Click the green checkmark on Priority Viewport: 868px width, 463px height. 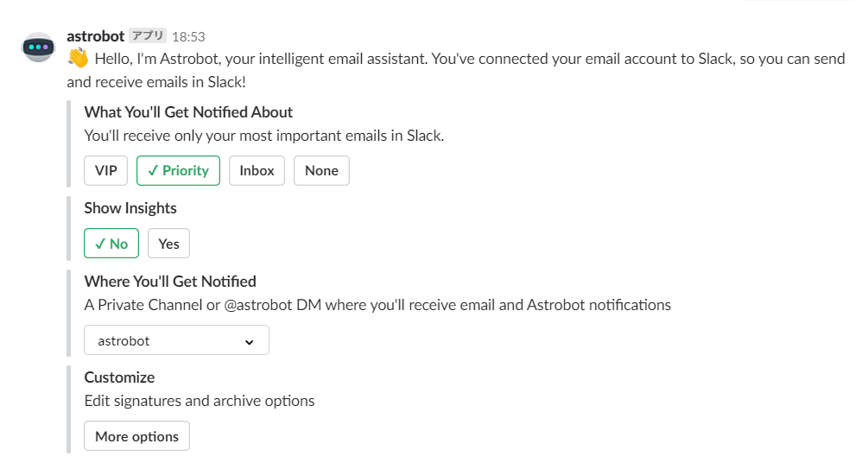point(153,171)
